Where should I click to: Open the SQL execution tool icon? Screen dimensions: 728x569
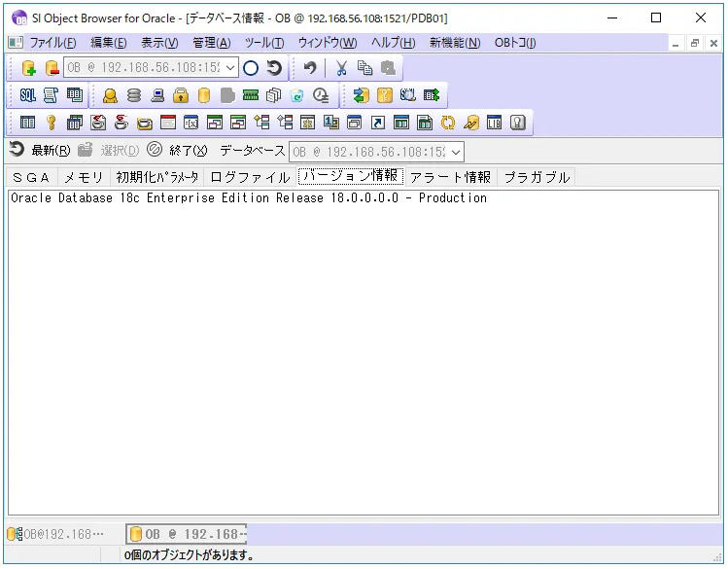28,95
